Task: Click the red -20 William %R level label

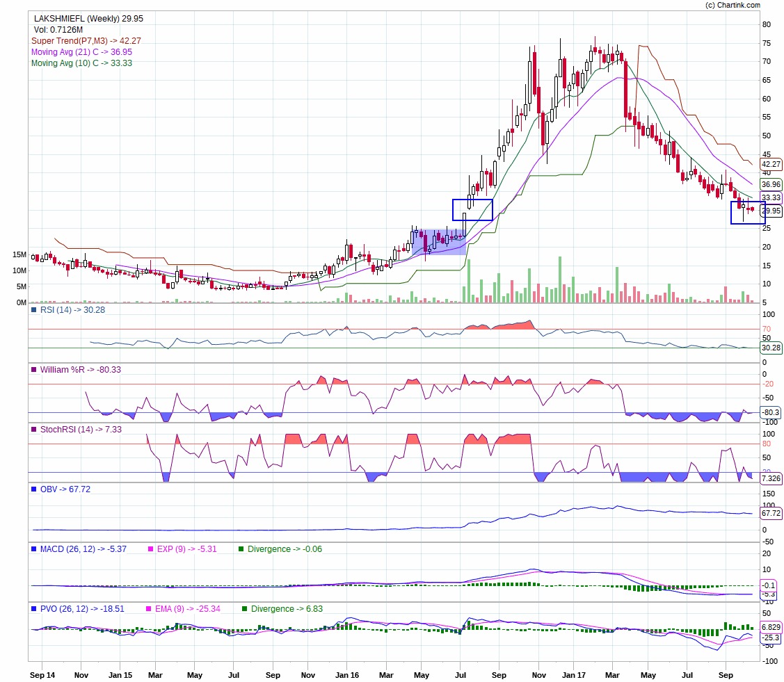Action: click(x=767, y=384)
